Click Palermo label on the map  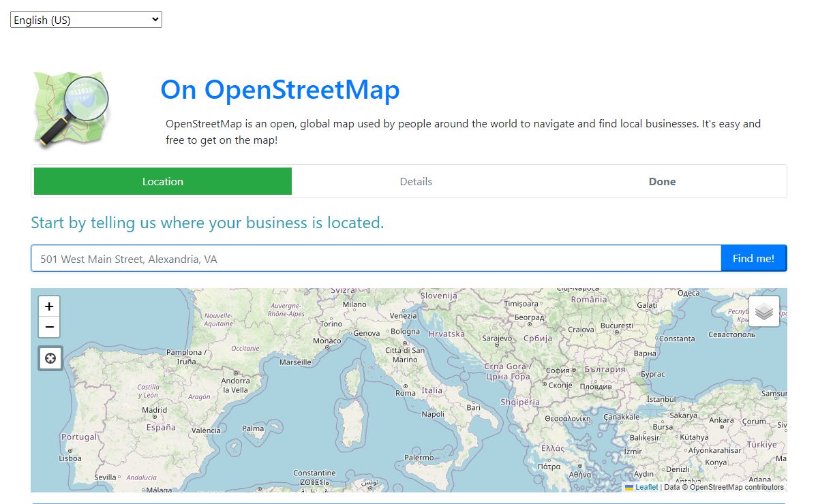point(419,458)
